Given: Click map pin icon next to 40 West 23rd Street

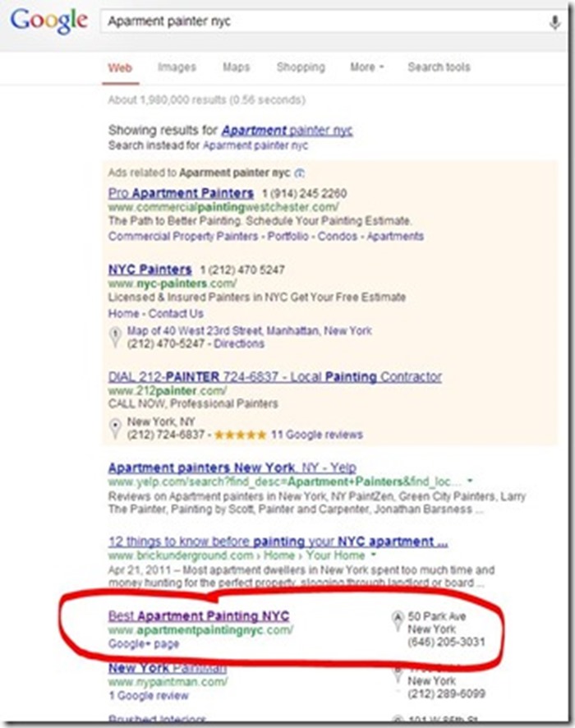Looking at the screenshot, I should (x=115, y=337).
